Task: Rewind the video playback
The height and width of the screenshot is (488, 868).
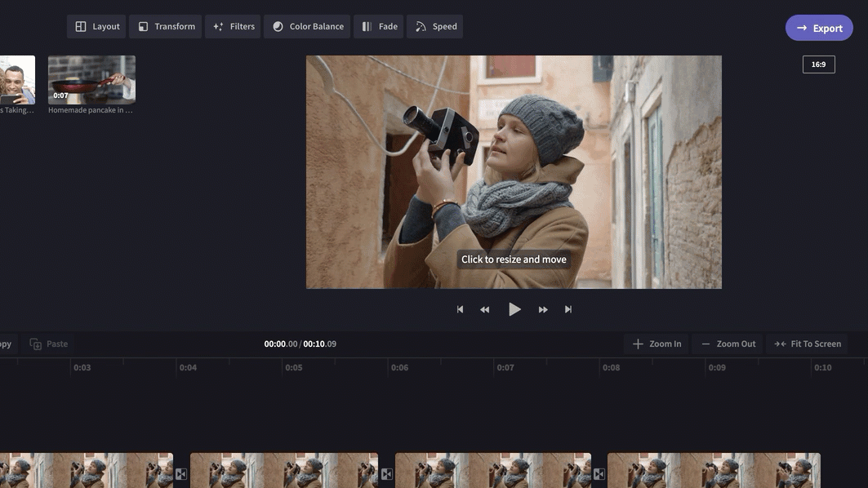Action: [485, 309]
